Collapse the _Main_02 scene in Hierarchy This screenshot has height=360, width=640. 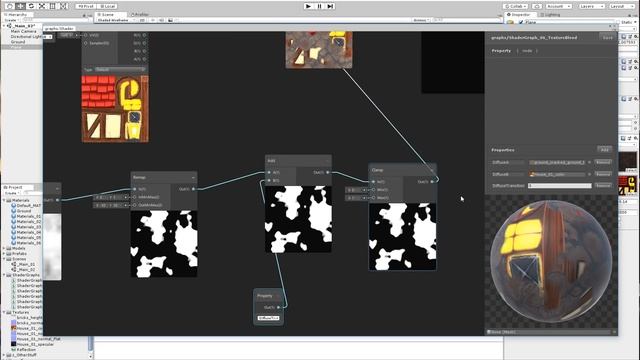pyautogui.click(x=4, y=26)
